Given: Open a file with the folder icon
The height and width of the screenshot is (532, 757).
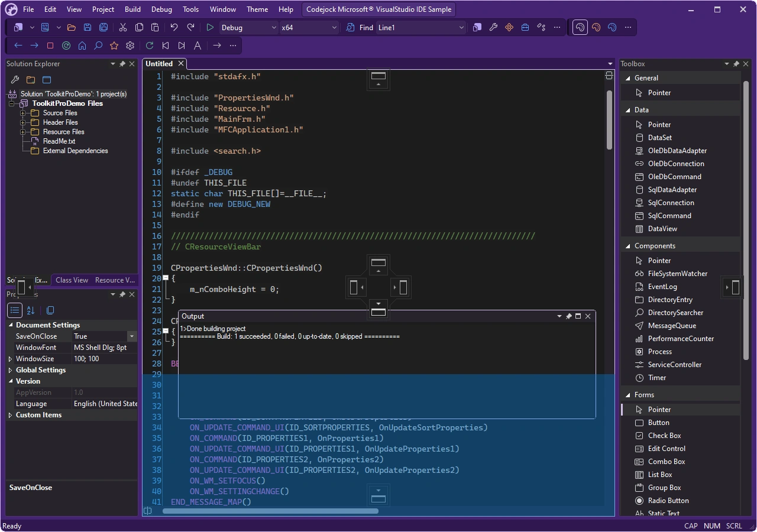Looking at the screenshot, I should point(72,27).
